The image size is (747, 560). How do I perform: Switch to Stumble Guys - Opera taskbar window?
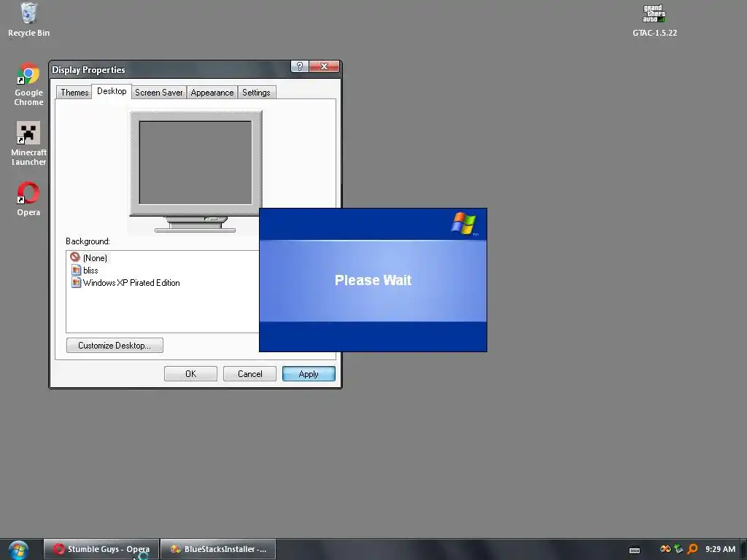coord(101,549)
